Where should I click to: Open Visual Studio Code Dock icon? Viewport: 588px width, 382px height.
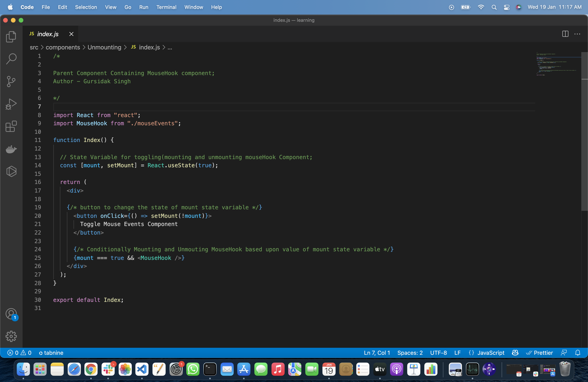coord(142,369)
